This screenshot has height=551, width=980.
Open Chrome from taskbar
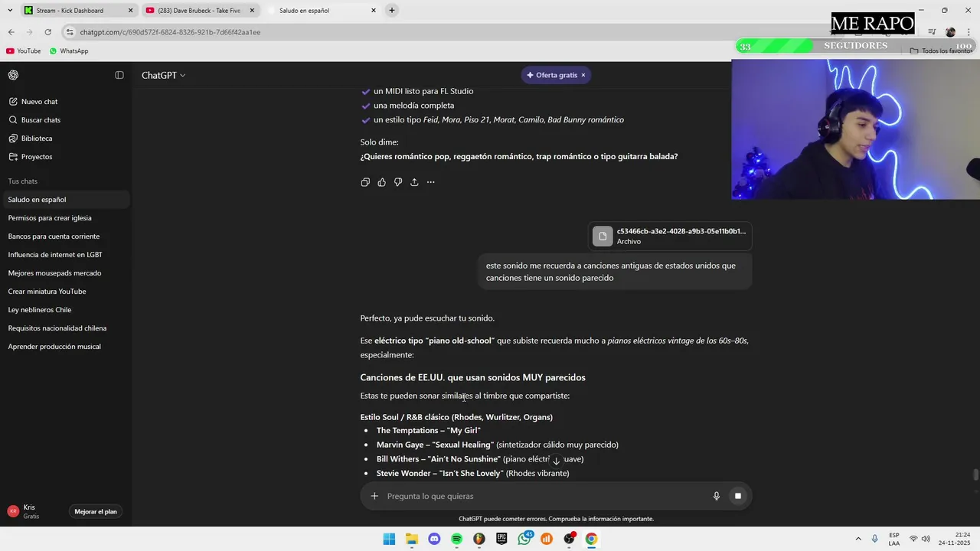coord(591,539)
